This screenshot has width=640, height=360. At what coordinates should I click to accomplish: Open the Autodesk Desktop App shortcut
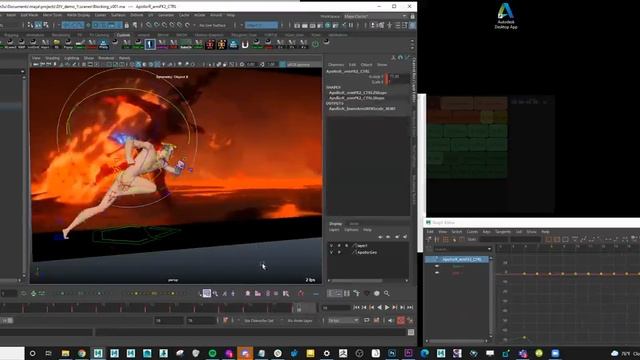pos(506,16)
